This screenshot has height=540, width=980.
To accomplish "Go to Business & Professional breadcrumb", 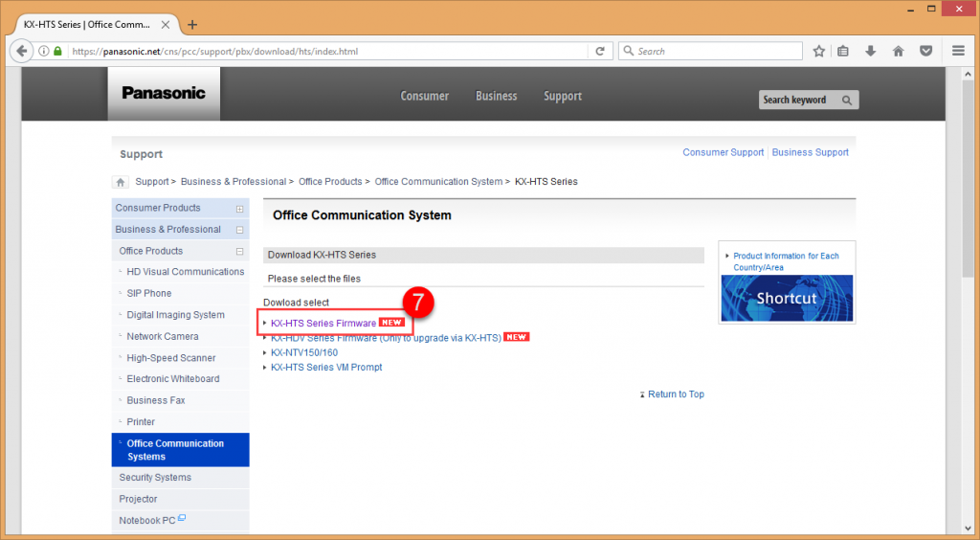I will tap(234, 182).
